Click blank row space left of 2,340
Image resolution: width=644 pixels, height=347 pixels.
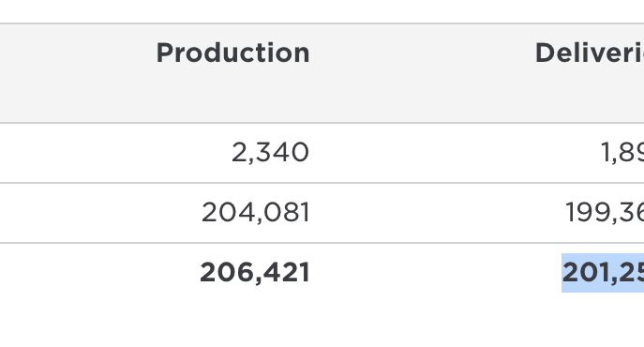115,153
